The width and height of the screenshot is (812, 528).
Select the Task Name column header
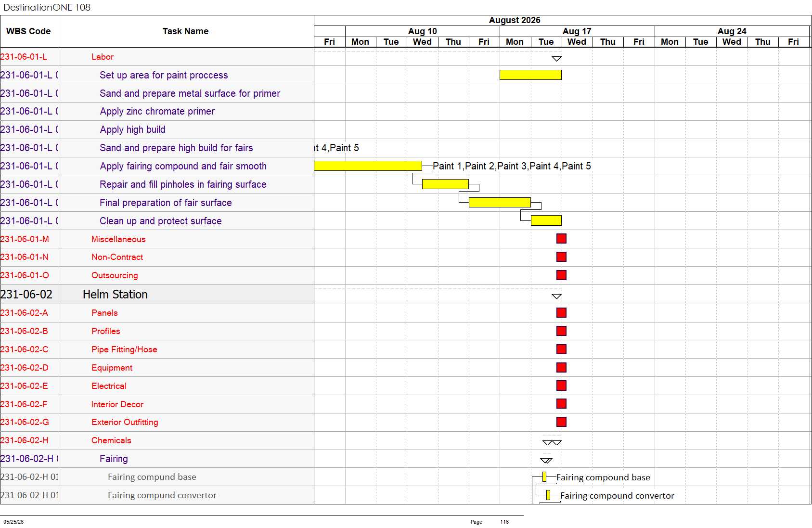pos(186,31)
